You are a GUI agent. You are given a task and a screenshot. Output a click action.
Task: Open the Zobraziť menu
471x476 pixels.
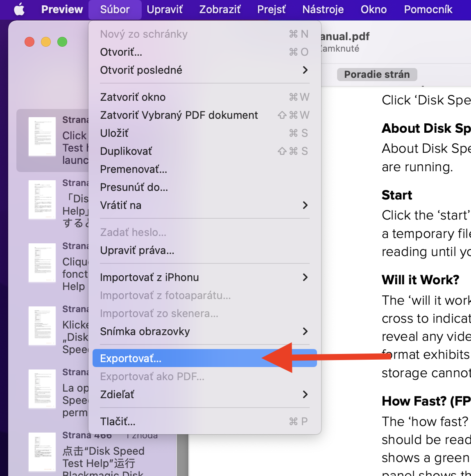[x=220, y=9]
